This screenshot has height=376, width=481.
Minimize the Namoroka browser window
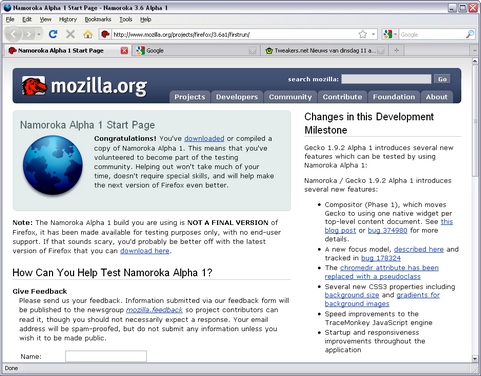452,8
